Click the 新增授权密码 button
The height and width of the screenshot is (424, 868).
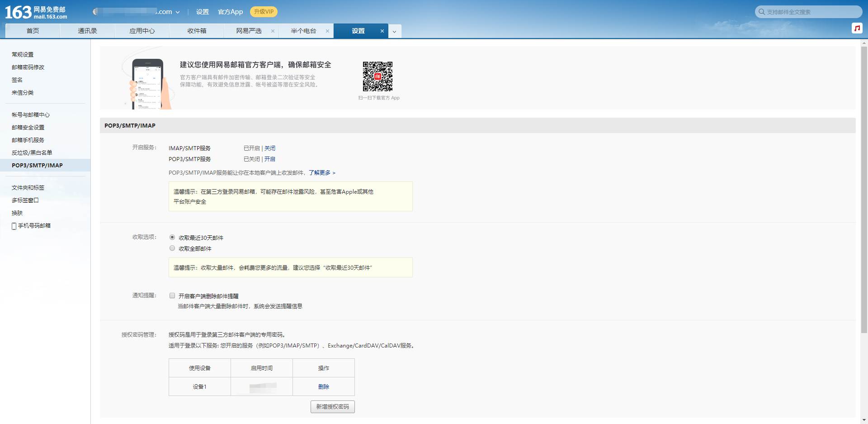332,407
